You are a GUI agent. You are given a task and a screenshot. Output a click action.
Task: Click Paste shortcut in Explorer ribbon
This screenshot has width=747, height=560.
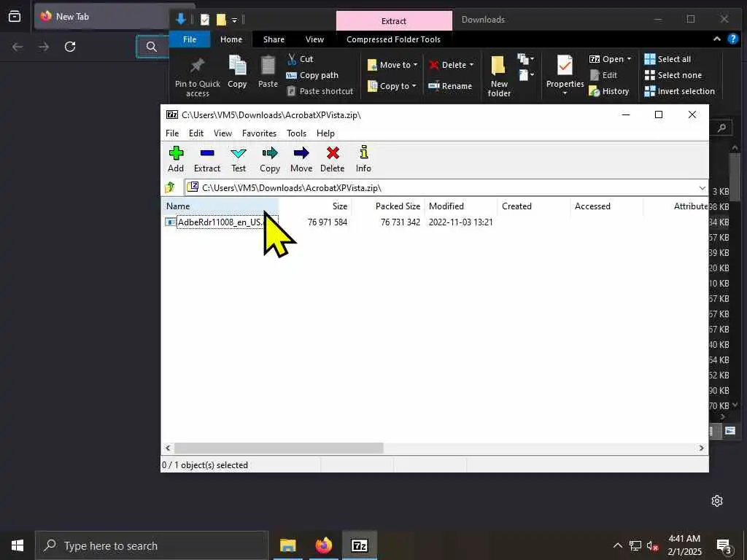tap(320, 91)
